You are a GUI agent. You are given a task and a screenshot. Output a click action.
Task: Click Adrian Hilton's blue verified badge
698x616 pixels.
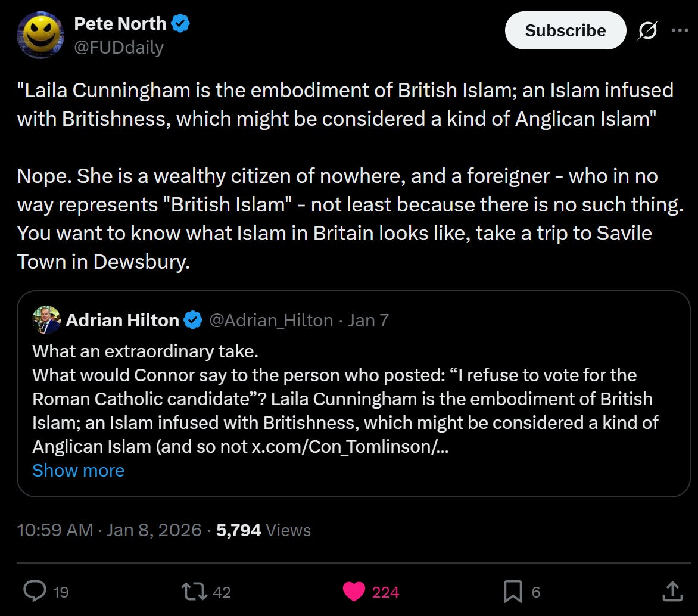[x=192, y=321]
